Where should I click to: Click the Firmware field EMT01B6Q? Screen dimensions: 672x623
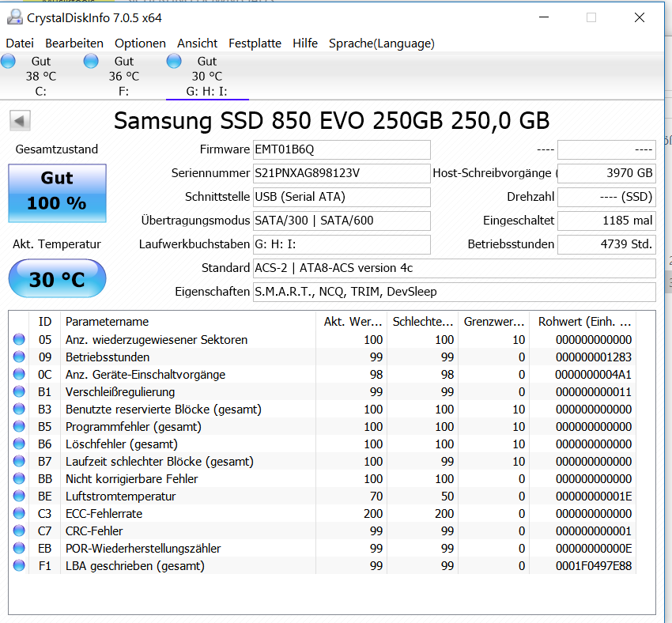click(x=342, y=149)
